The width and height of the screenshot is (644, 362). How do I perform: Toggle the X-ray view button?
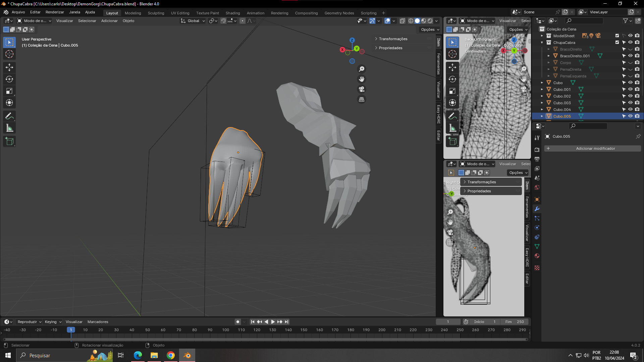click(x=402, y=21)
